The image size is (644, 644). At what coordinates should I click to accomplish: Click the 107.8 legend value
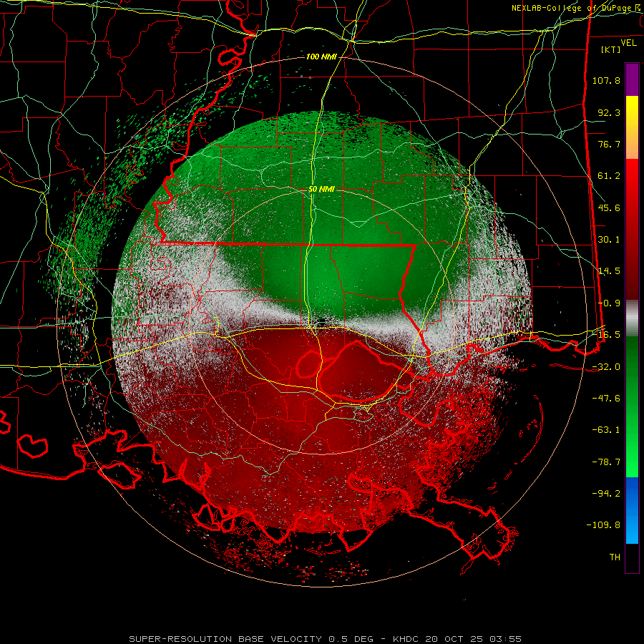606,80
